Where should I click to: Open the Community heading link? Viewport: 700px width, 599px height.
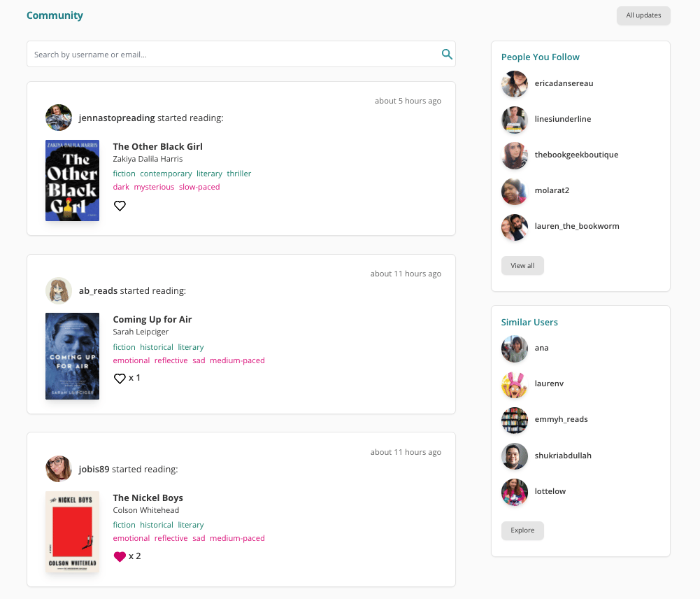point(55,15)
